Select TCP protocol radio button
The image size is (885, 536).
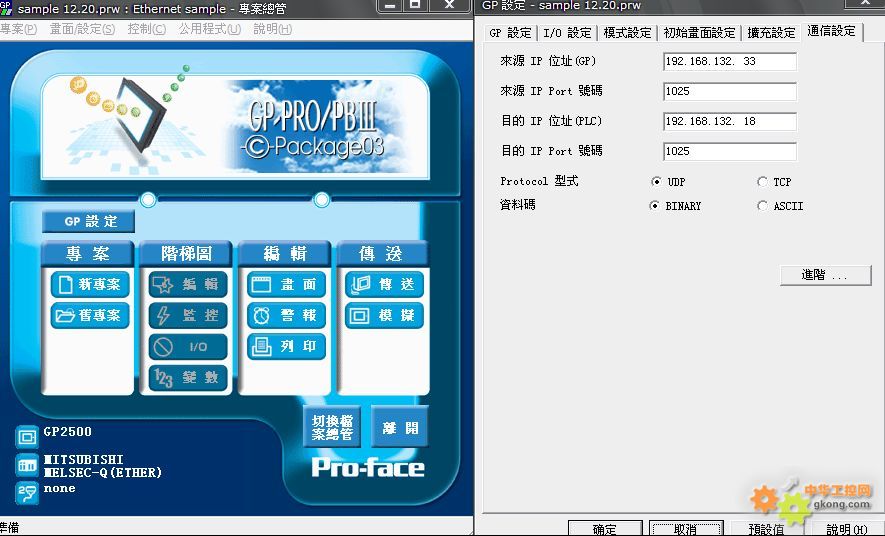[x=763, y=182]
